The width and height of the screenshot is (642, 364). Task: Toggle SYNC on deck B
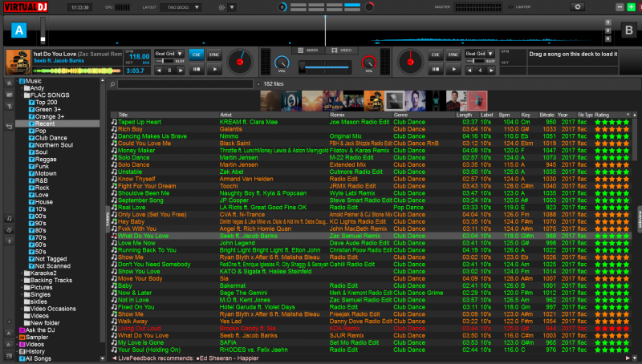pyautogui.click(x=453, y=55)
